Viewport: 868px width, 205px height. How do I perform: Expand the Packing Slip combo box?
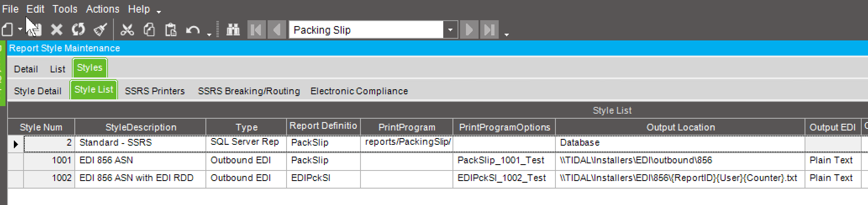450,30
